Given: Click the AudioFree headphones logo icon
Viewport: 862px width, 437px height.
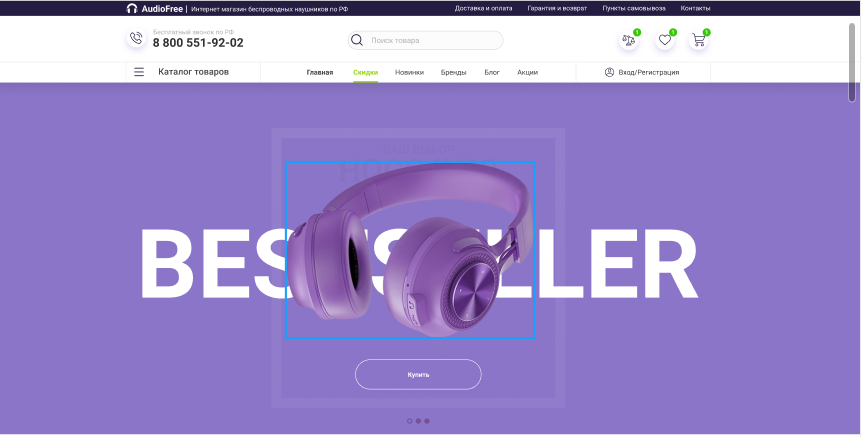Looking at the screenshot, I should 131,8.
